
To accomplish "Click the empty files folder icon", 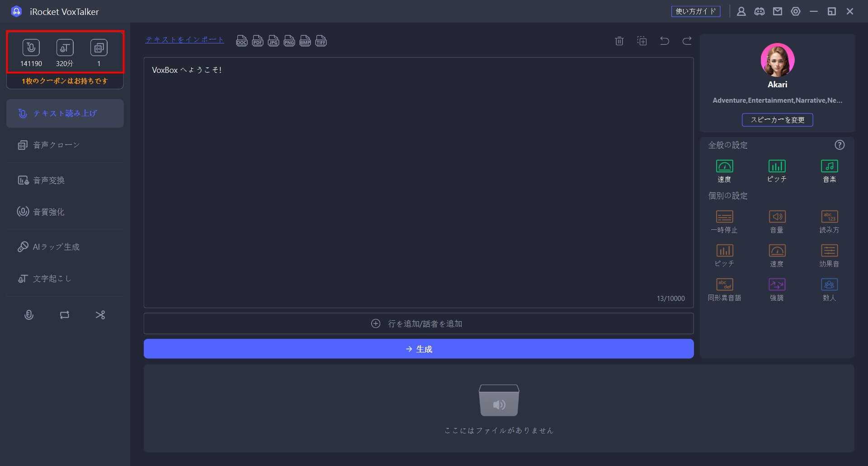I will pos(499,400).
